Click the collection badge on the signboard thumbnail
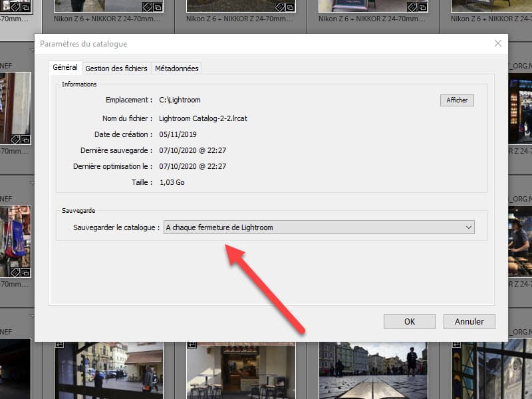The image size is (532, 399). pos(422,7)
